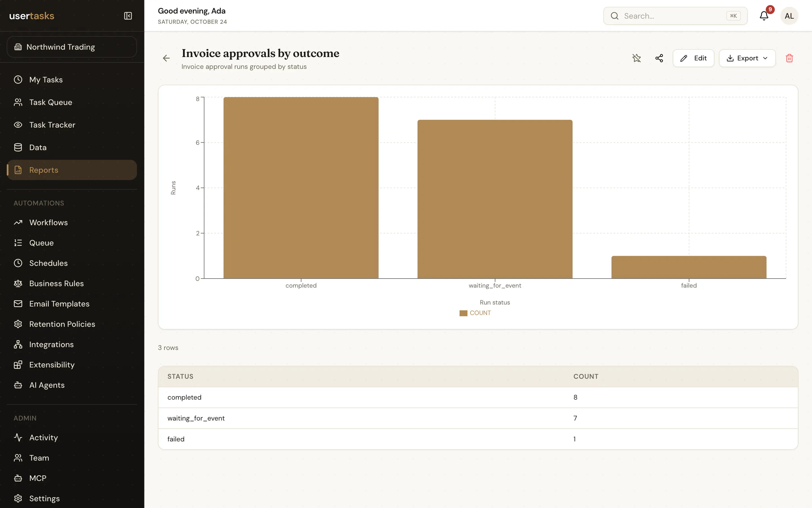Select the completed table row
812x508 pixels.
click(478, 397)
